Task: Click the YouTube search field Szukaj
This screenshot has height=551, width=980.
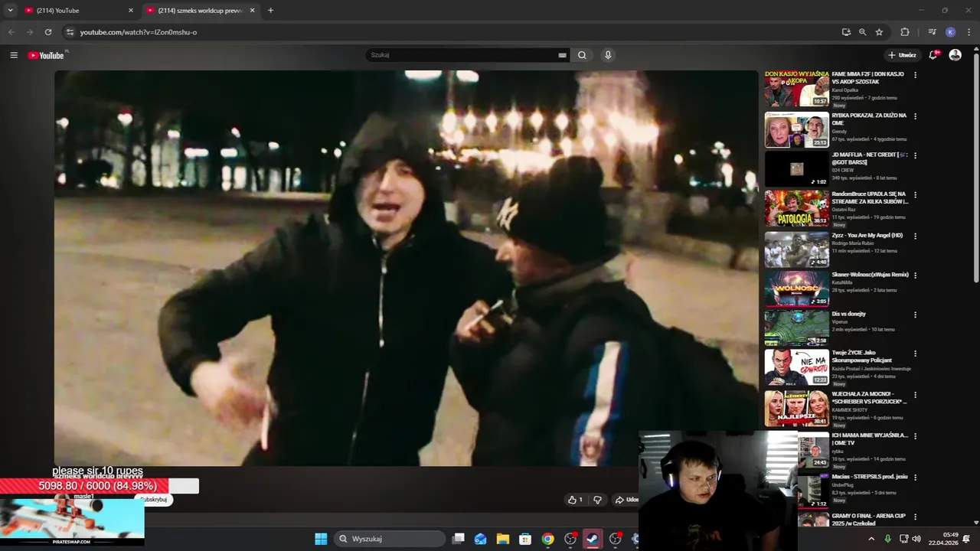Action: point(463,55)
